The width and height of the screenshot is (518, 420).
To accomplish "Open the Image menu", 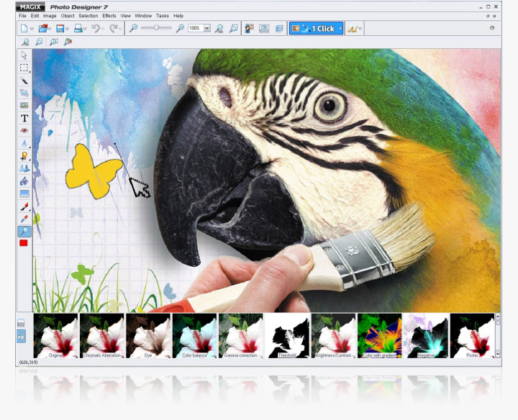I will click(x=50, y=16).
